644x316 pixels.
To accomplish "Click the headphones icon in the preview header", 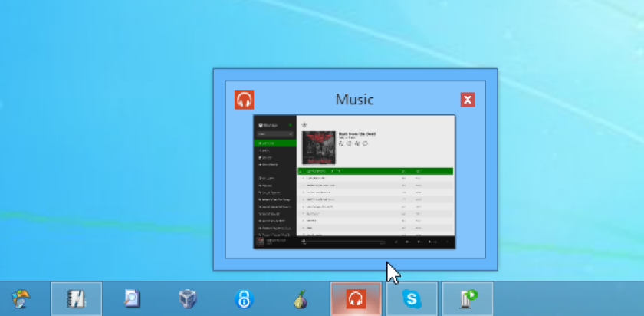I will coord(244,100).
